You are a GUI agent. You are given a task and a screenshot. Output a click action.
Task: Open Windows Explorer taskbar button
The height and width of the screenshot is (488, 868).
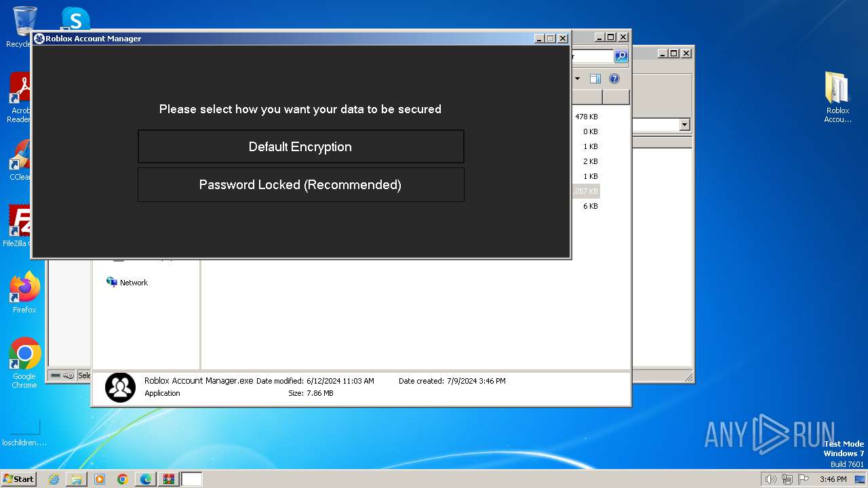[77, 479]
